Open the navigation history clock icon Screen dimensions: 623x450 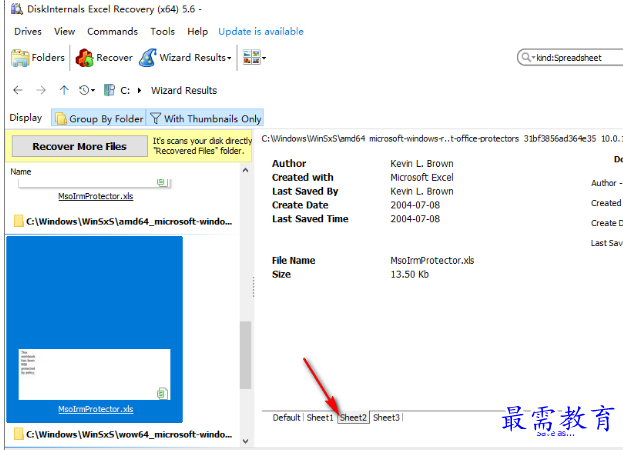[84, 90]
